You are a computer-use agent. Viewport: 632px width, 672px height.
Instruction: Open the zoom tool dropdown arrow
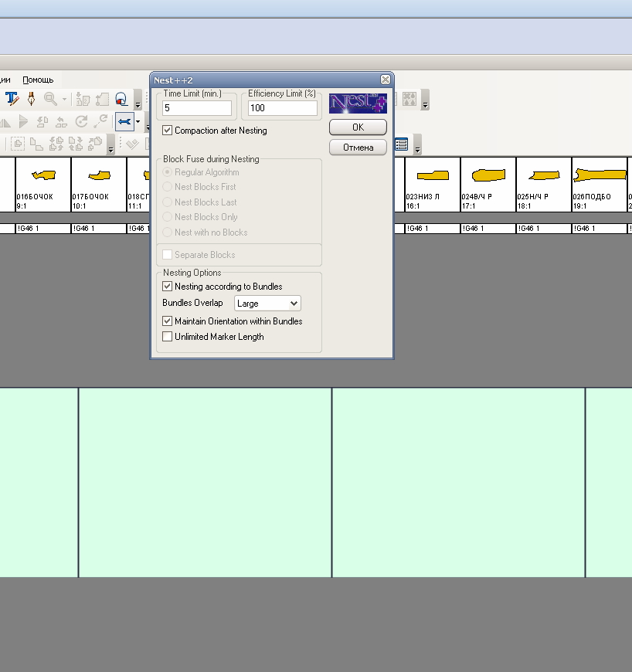pyautogui.click(x=64, y=99)
